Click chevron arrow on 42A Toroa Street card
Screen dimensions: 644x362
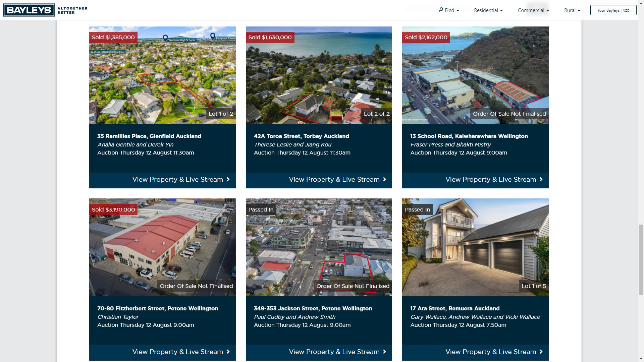(384, 179)
